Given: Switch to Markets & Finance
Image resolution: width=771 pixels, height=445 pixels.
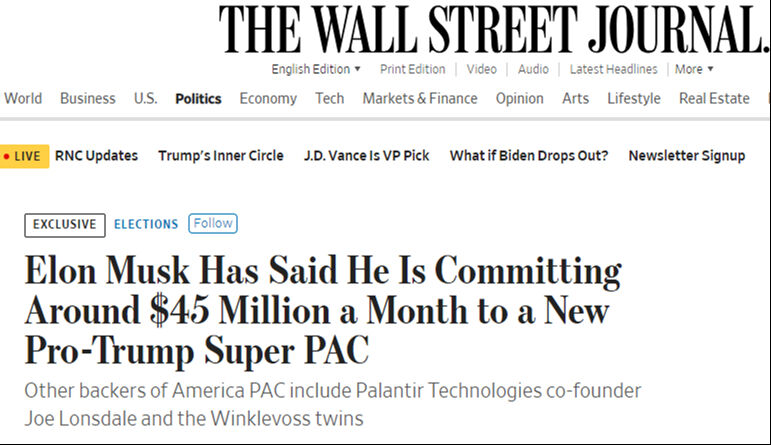Looking at the screenshot, I should click(x=420, y=98).
